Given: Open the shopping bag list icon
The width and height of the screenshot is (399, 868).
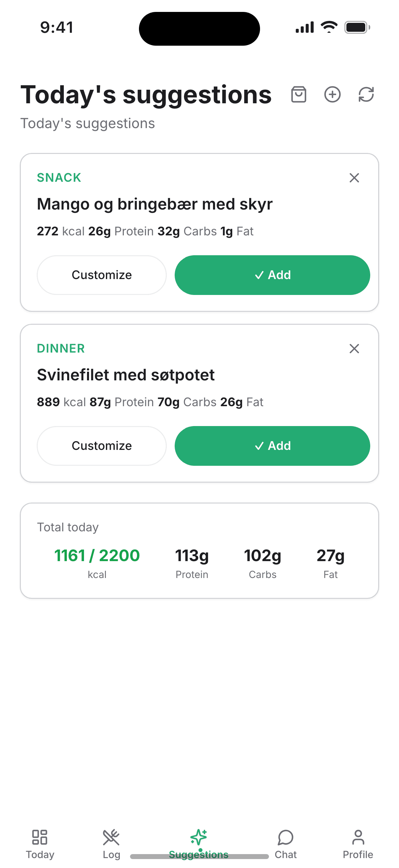Looking at the screenshot, I should [299, 94].
